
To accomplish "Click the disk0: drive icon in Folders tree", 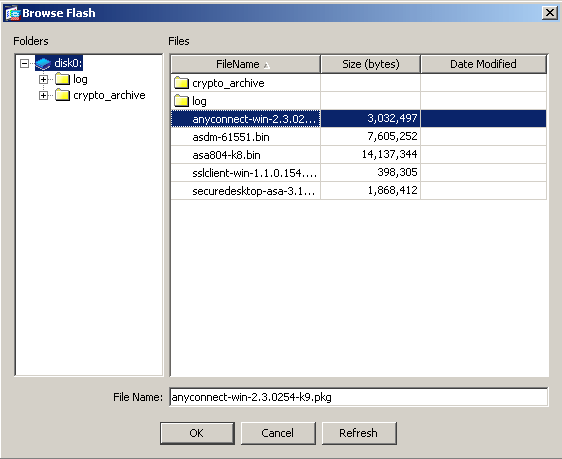I will (43, 64).
